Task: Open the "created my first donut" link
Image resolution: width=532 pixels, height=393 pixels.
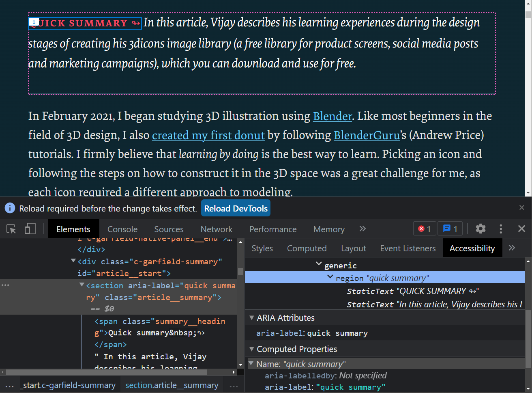Action: (208, 135)
